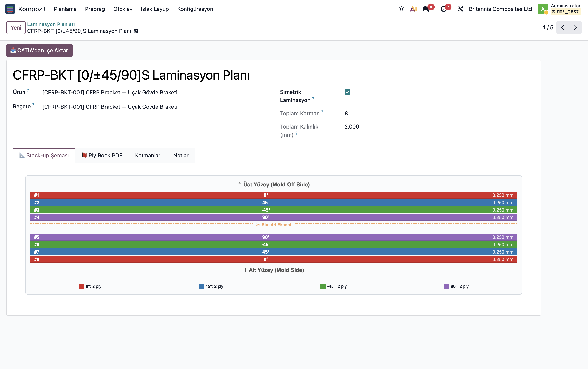Click the plan title field
This screenshot has width=588, height=369.
pyautogui.click(x=131, y=75)
